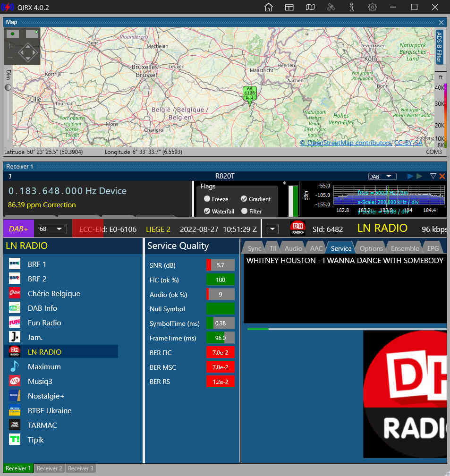
Task: Toggle the map view icon in title bar
Action: (310, 7)
